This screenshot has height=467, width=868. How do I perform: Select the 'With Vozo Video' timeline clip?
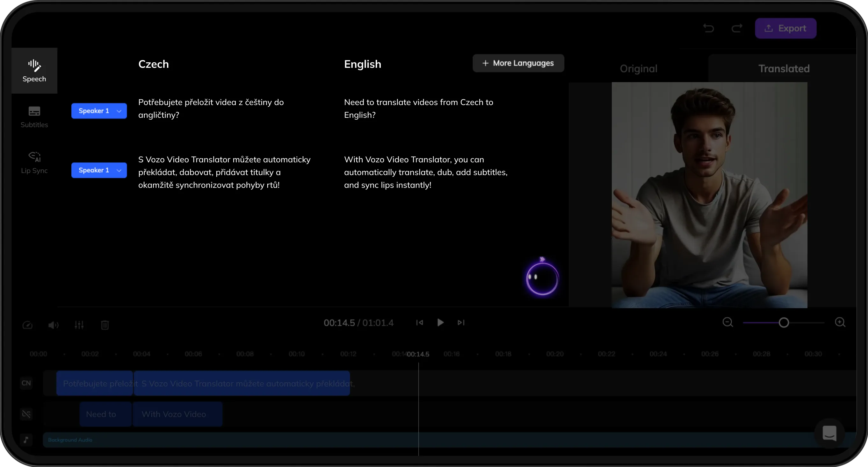[x=177, y=414]
